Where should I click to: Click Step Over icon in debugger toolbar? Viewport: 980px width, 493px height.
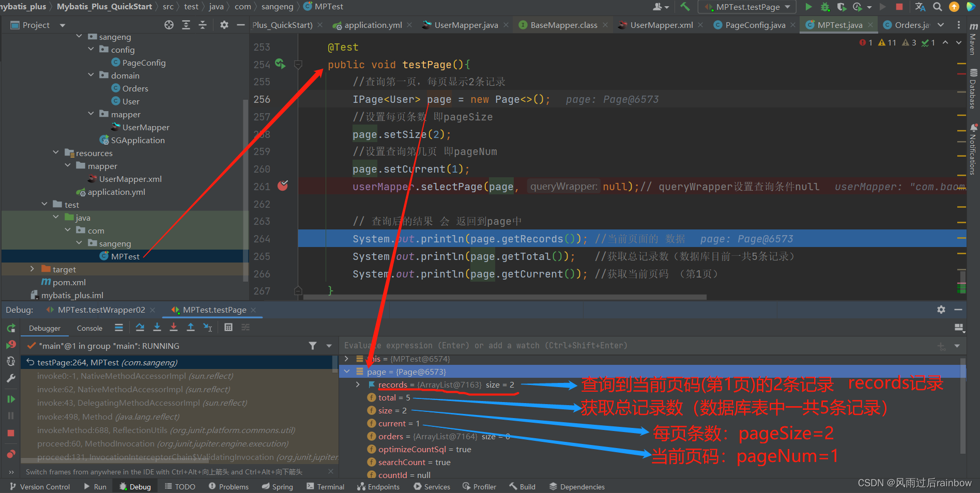tap(140, 327)
